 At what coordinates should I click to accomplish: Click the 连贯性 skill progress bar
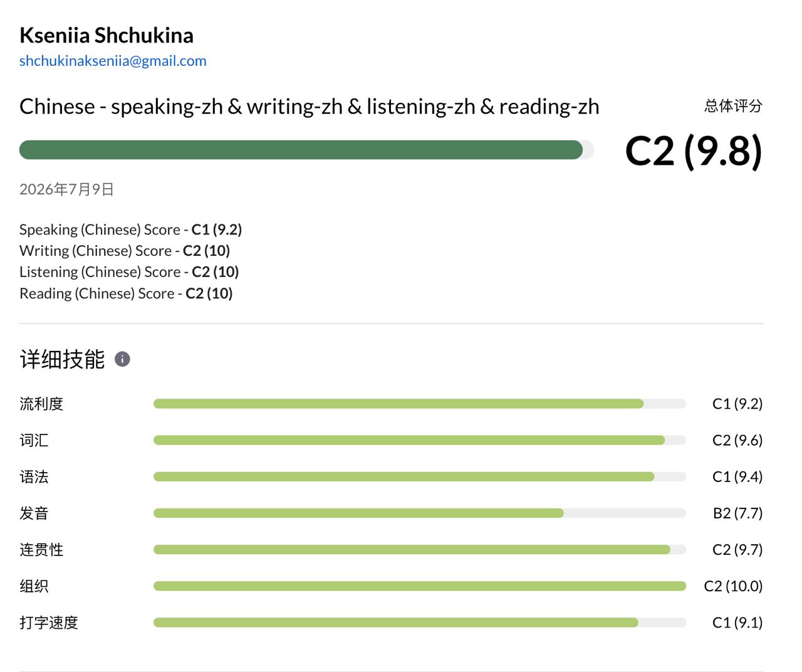coord(420,550)
